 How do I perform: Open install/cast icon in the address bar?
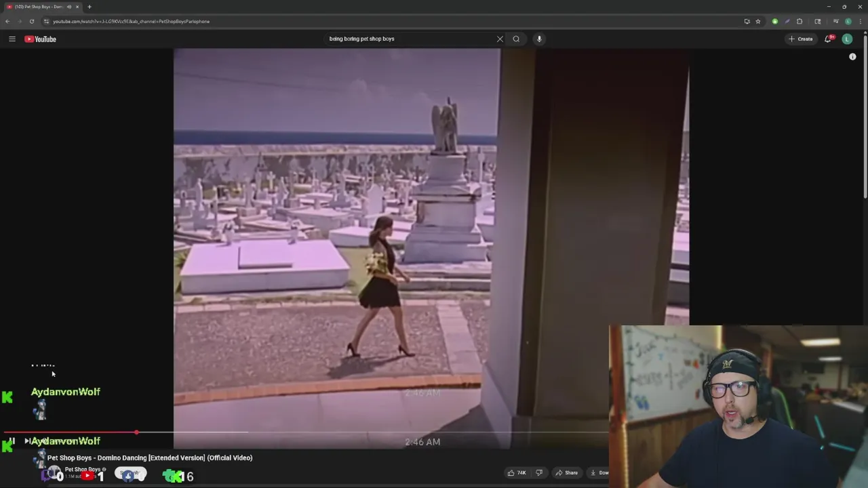tap(747, 21)
